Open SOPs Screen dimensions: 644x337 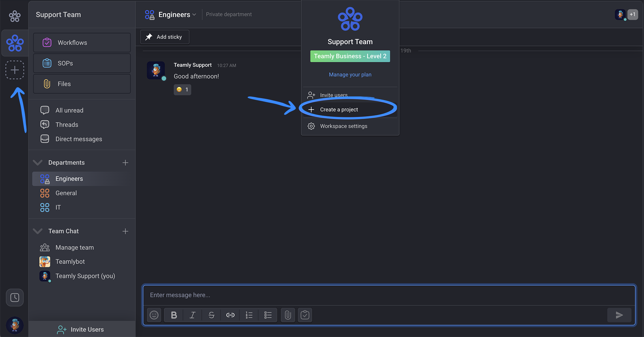coord(82,63)
